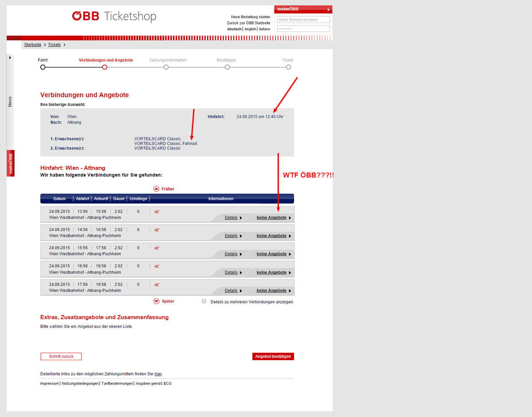The height and width of the screenshot is (417, 532).
Task: Click the Umstiege column header
Action: click(x=138, y=199)
